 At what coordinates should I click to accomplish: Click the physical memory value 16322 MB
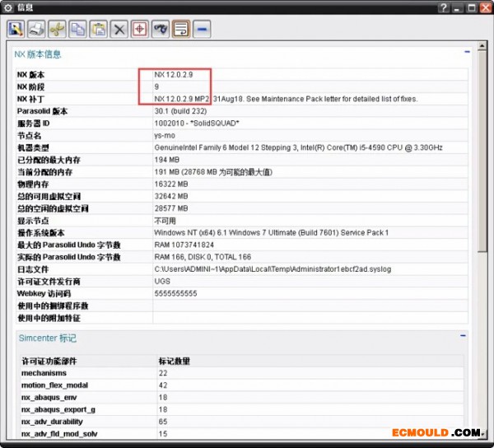tap(171, 184)
